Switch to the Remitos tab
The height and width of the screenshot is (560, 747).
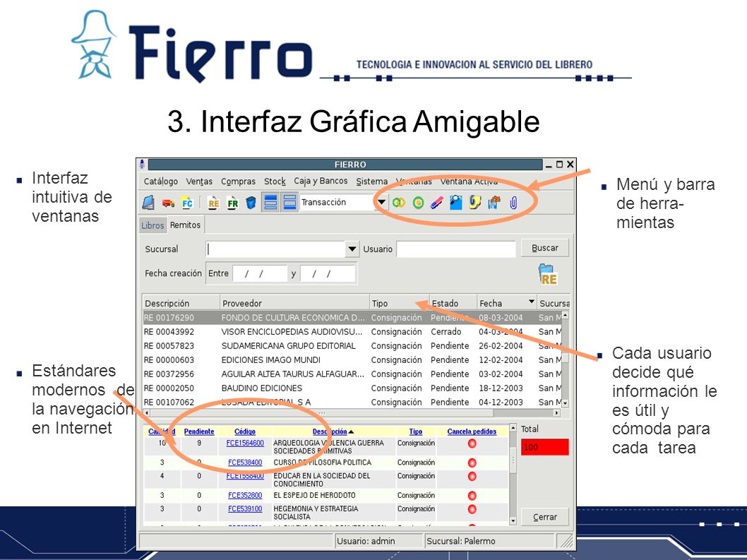(x=185, y=225)
